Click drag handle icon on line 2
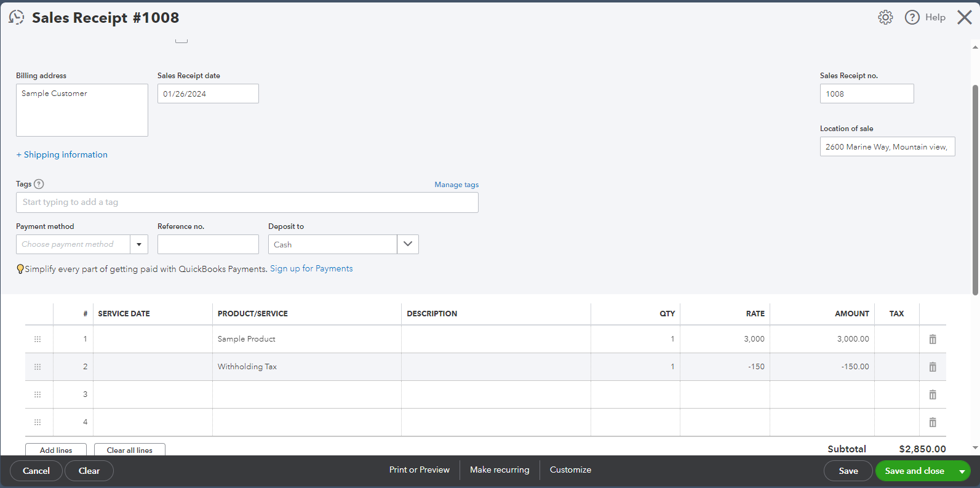 click(38, 367)
